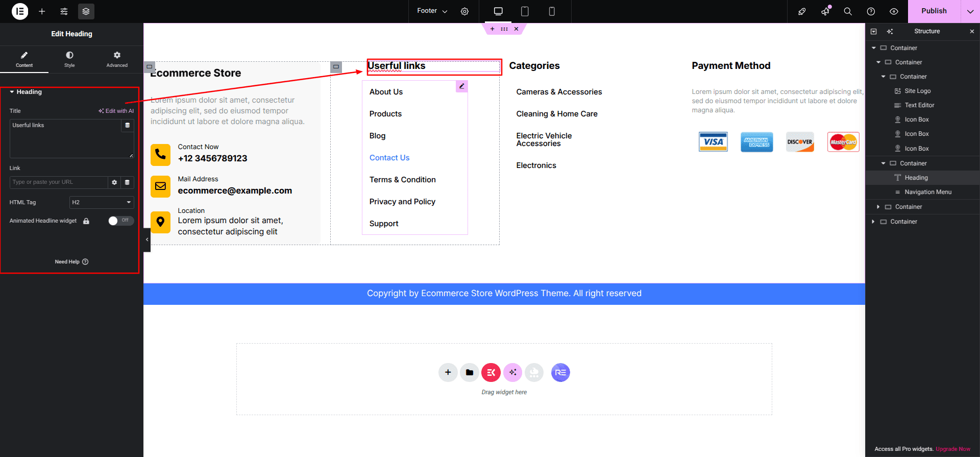This screenshot has height=457, width=980.
Task: Click Edit with AI link
Action: pyautogui.click(x=116, y=111)
